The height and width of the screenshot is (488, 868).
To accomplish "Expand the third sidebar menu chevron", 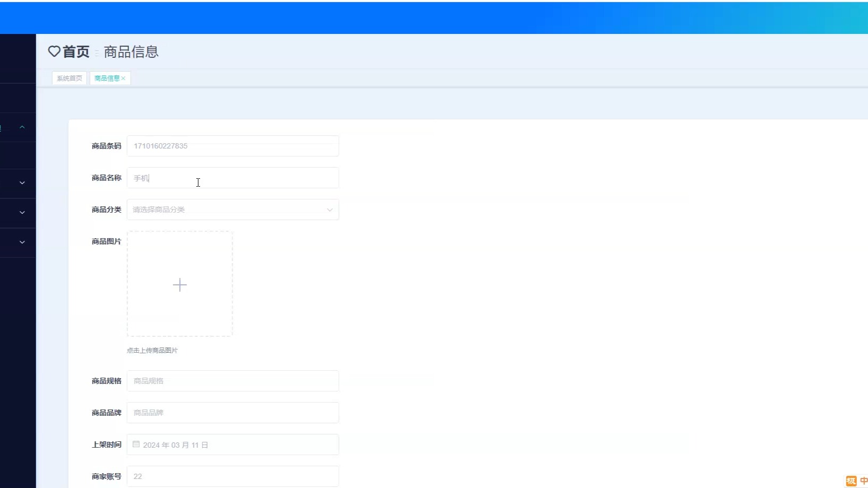I will (x=22, y=212).
